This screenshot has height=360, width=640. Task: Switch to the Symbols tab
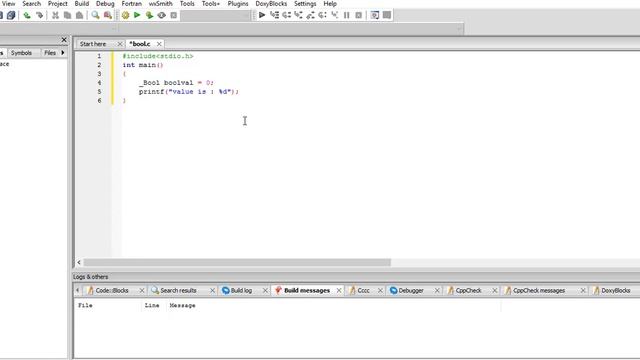[x=21, y=53]
